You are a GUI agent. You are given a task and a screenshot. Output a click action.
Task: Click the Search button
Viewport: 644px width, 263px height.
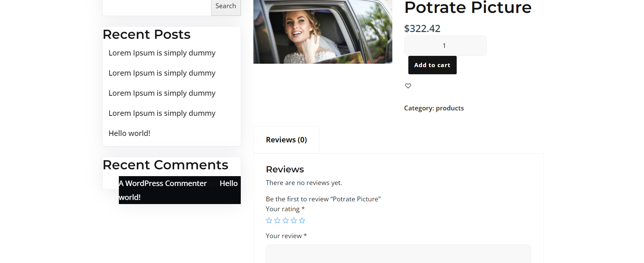click(225, 6)
